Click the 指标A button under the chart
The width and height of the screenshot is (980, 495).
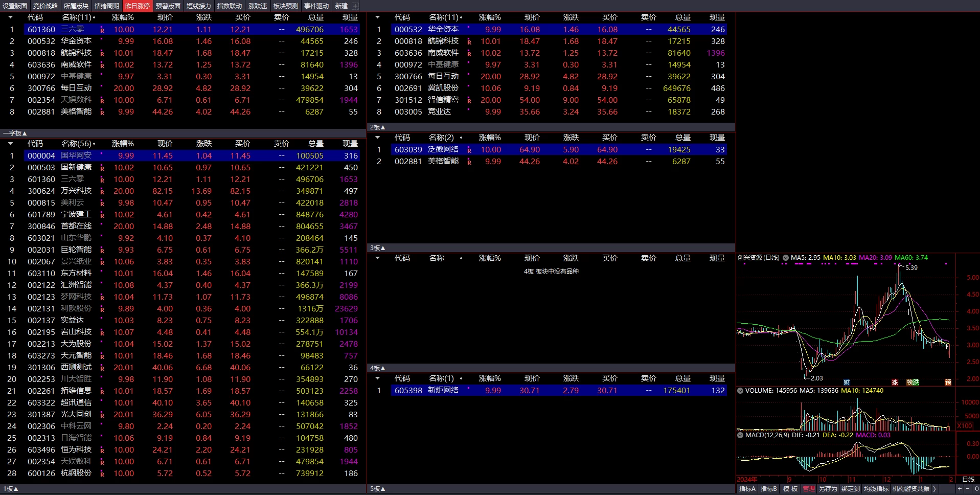(x=747, y=488)
